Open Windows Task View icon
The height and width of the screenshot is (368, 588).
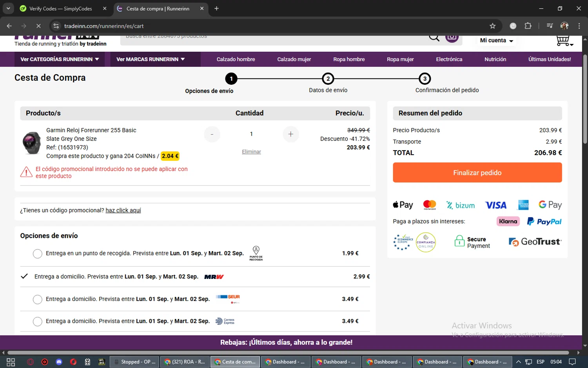(x=11, y=362)
